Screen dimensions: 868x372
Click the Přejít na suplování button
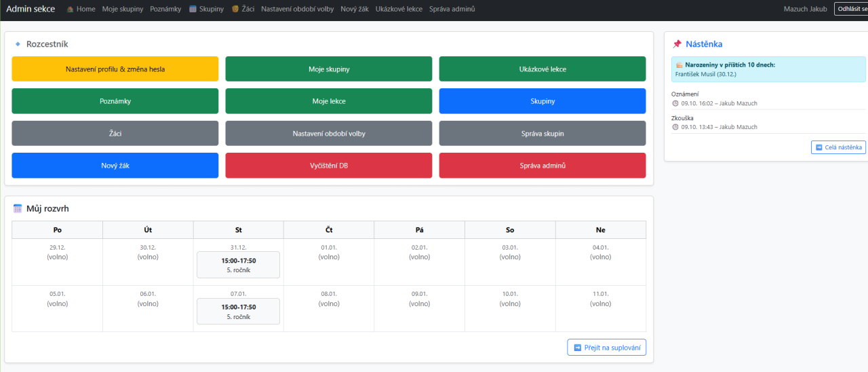click(607, 348)
